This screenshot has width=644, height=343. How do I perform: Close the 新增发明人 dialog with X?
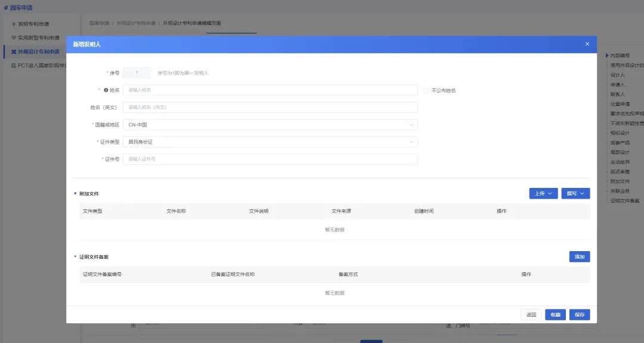[587, 44]
